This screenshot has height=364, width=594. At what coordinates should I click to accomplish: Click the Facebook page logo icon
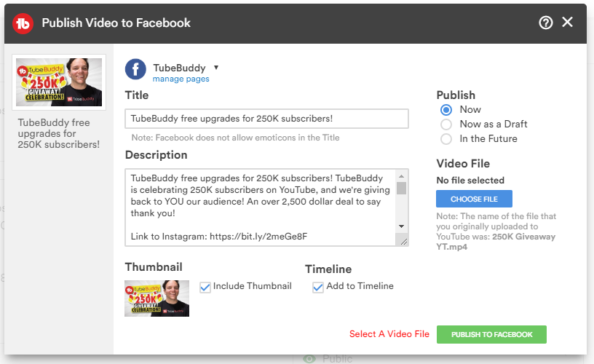tap(136, 69)
